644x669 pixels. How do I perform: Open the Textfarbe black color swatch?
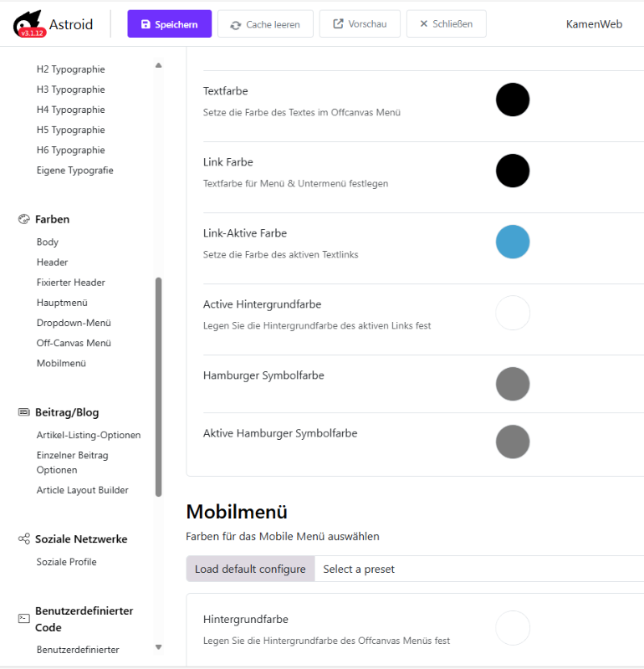click(513, 100)
